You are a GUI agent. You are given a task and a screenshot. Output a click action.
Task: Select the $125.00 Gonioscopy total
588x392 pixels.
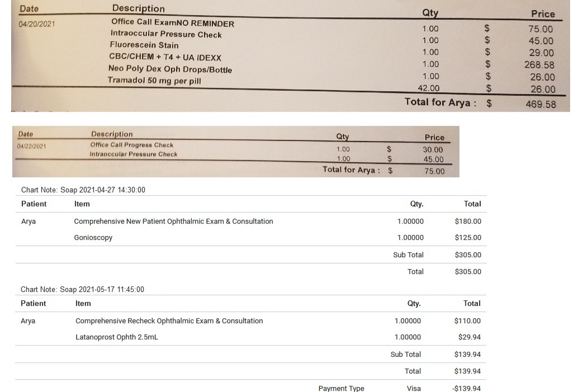[468, 238]
